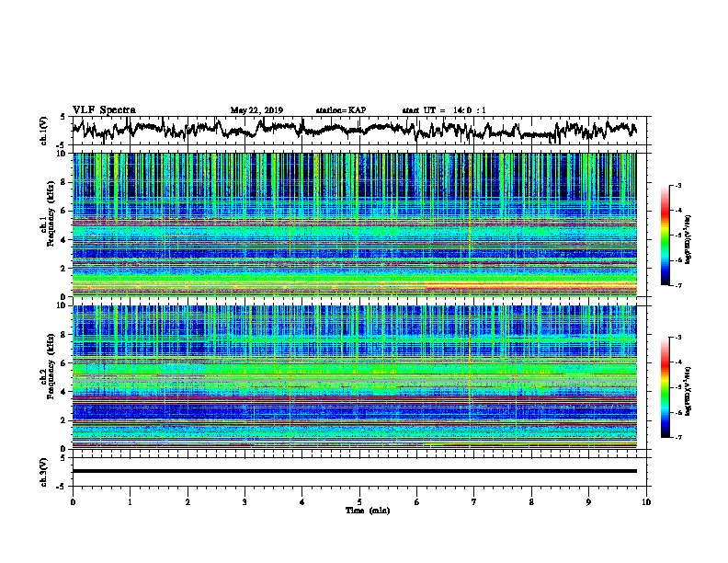Click the "-5" tick on ch.3(V) axis
The image size is (728, 563).
coord(63,487)
